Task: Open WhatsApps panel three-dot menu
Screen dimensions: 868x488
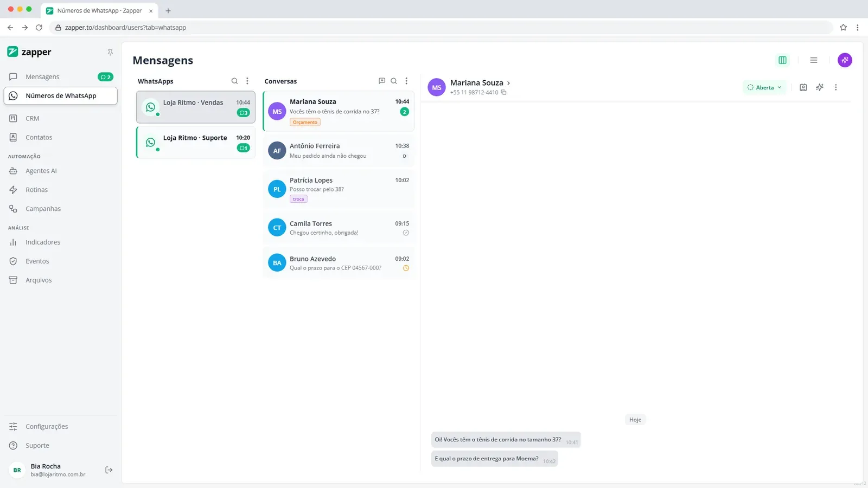Action: point(247,81)
